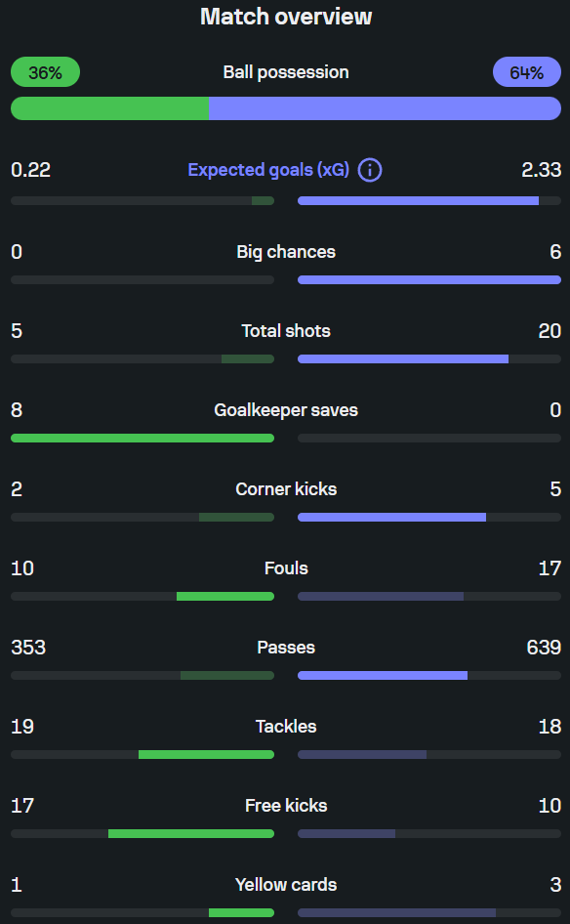Click the 64% possession badge

[x=527, y=72]
